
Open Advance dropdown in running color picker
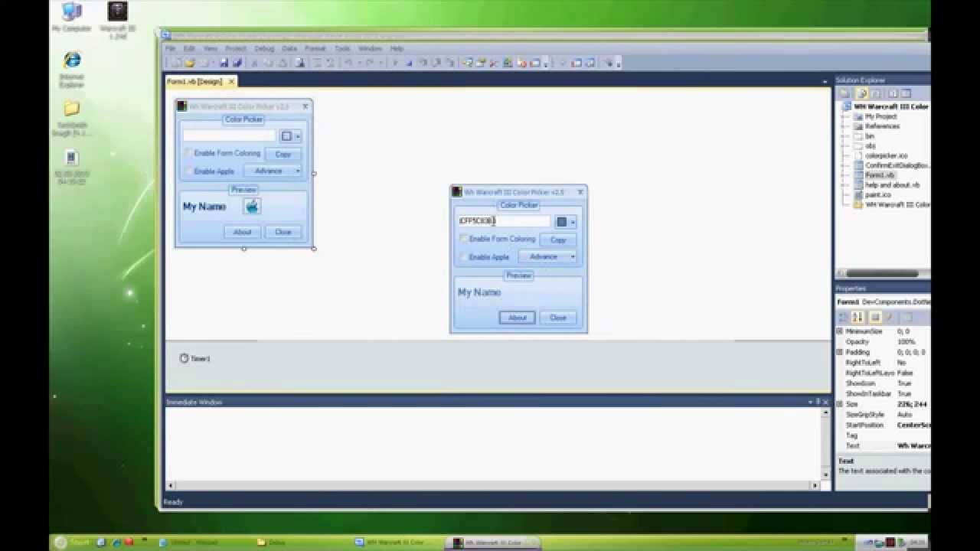point(547,256)
